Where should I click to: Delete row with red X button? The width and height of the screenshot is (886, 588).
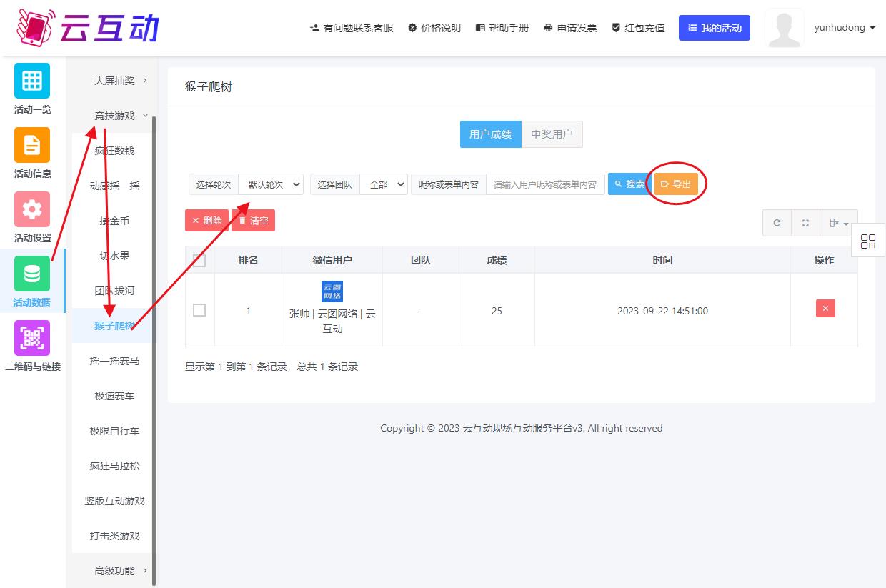(x=825, y=309)
